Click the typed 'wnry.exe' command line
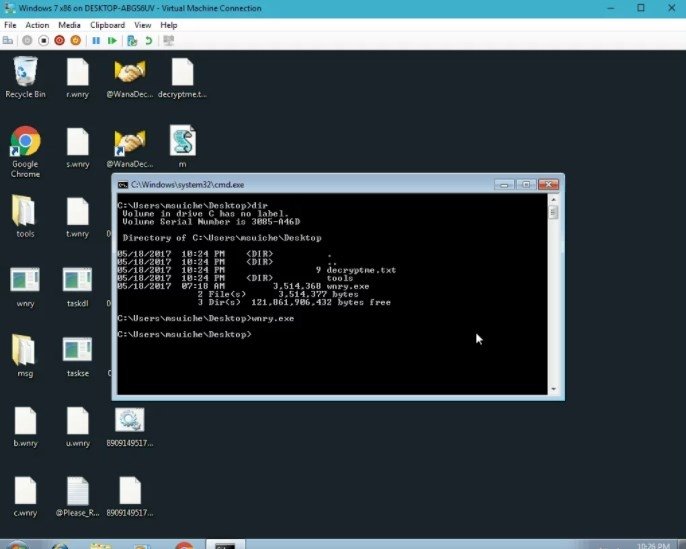This screenshot has height=549, width=686. pyautogui.click(x=273, y=318)
